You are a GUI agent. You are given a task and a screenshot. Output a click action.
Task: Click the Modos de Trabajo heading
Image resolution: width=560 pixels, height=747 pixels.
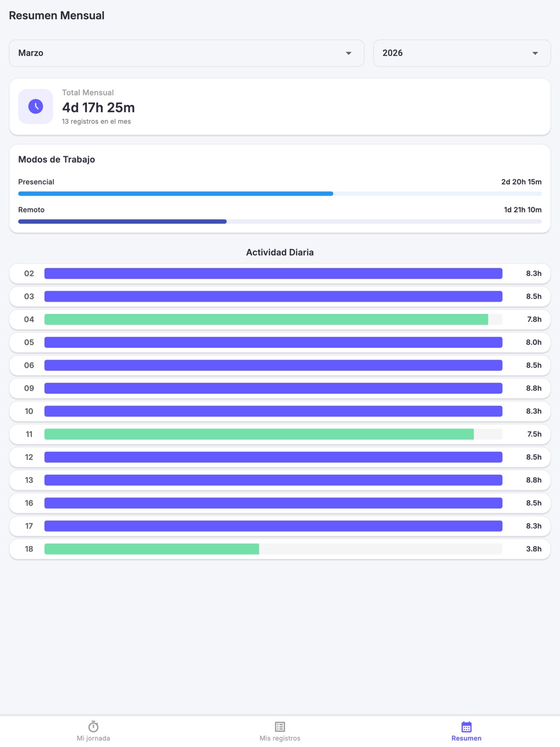57,159
